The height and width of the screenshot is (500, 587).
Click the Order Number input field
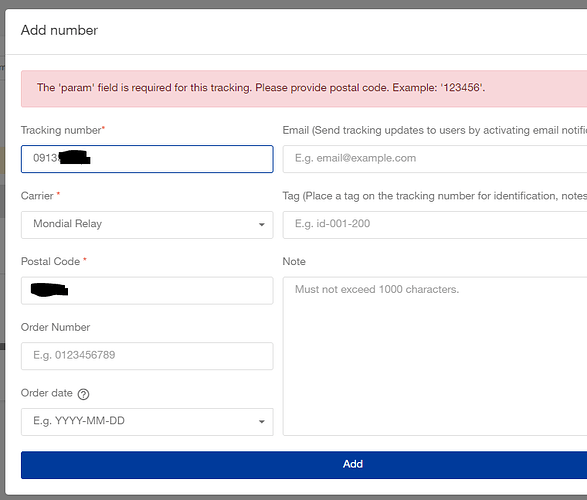[147, 356]
